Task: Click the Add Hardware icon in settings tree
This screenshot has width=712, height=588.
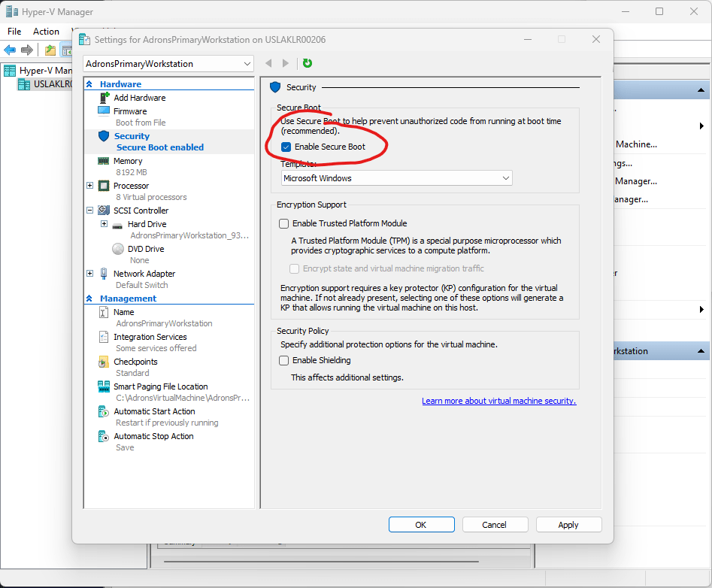Action: pos(105,97)
